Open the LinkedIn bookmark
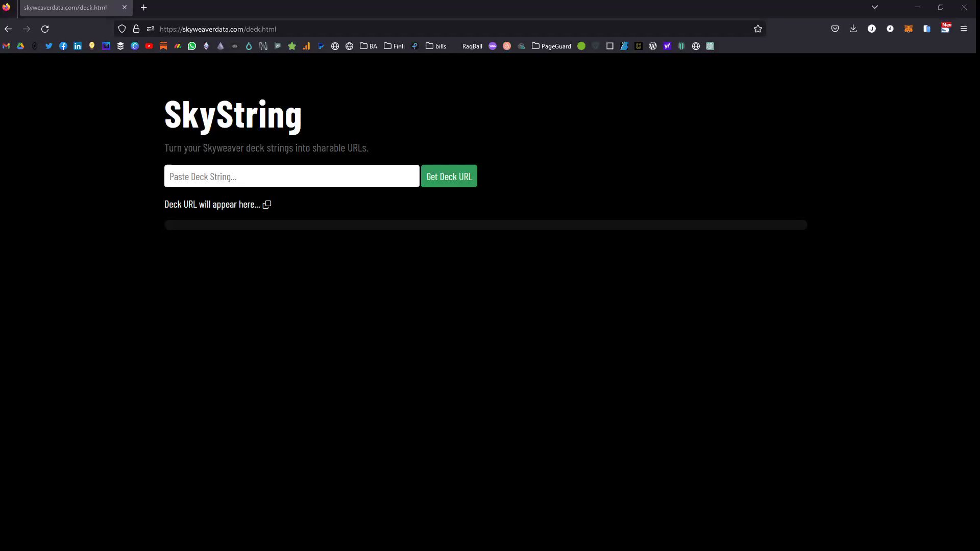This screenshot has width=980, height=551. click(x=78, y=46)
